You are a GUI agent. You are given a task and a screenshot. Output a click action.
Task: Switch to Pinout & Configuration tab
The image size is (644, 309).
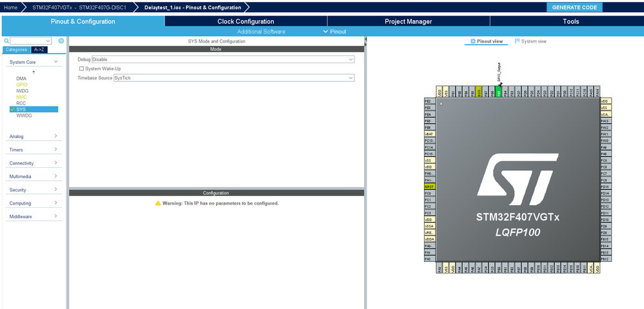pyautogui.click(x=83, y=21)
